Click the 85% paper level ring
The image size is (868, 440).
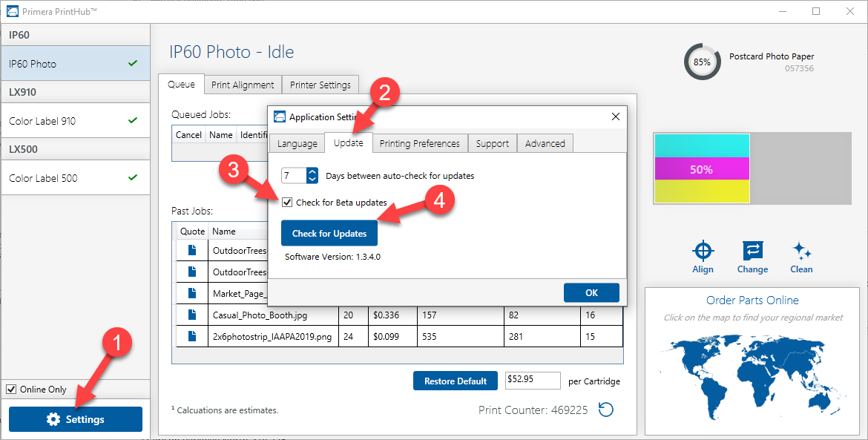tap(702, 62)
